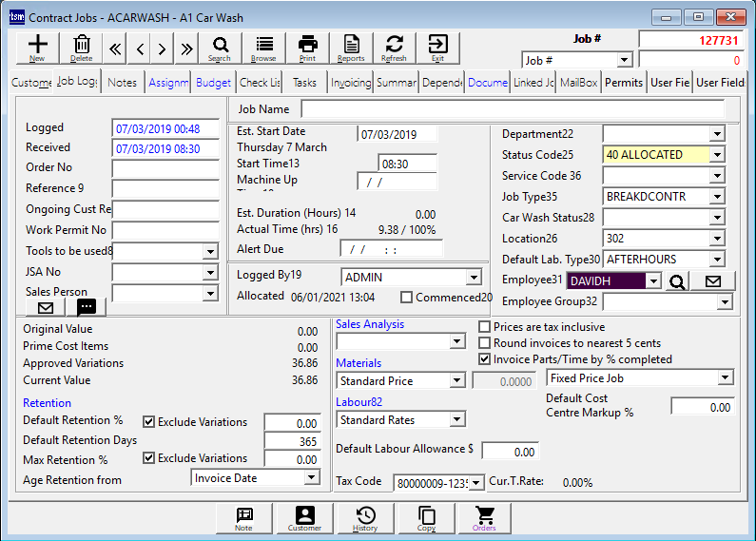This screenshot has width=756, height=541.
Task: Open the Job Type dropdown
Action: tap(717, 197)
